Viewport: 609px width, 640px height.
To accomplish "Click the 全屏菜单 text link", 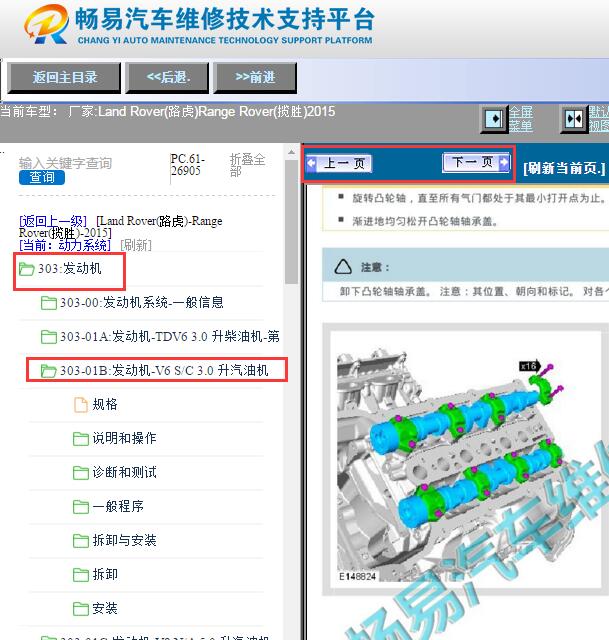I will [521, 119].
